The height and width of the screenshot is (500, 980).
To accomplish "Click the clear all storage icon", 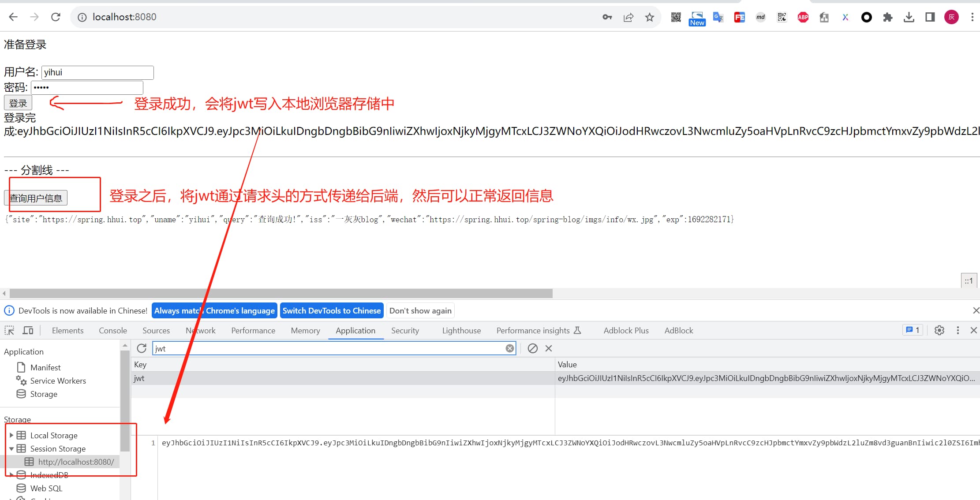I will (532, 348).
